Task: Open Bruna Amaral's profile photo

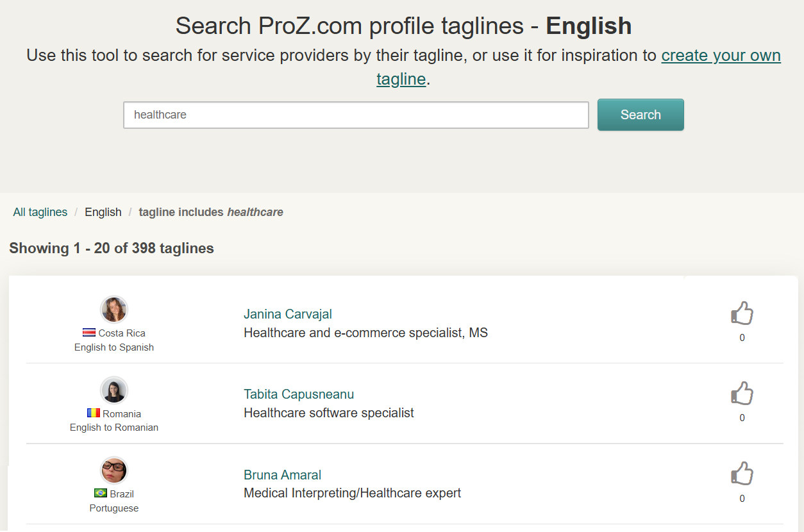Action: point(114,470)
